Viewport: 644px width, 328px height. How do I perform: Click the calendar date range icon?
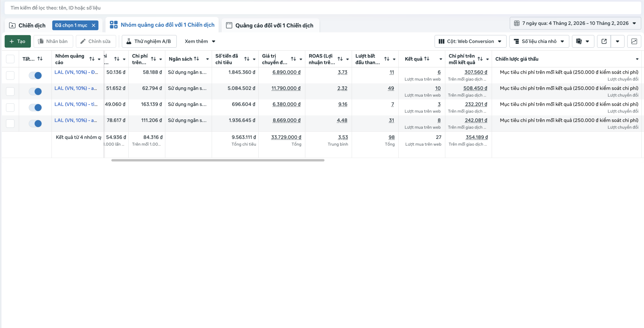coord(517,23)
